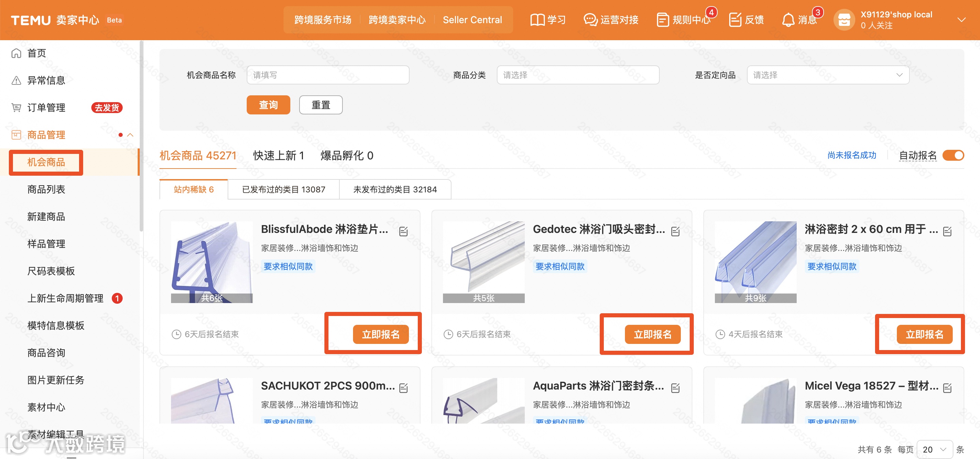Click the 机会商品名称 input field
The width and height of the screenshot is (980, 459).
[x=327, y=75]
